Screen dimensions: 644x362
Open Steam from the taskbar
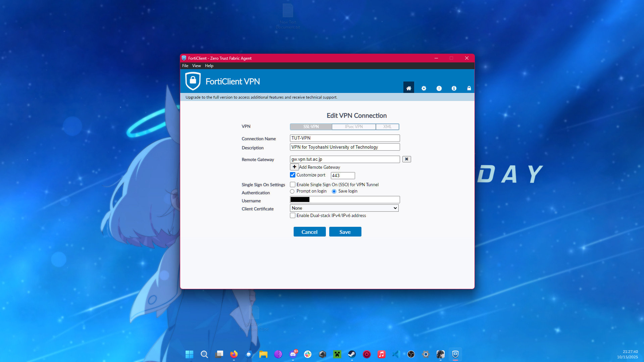click(352, 354)
